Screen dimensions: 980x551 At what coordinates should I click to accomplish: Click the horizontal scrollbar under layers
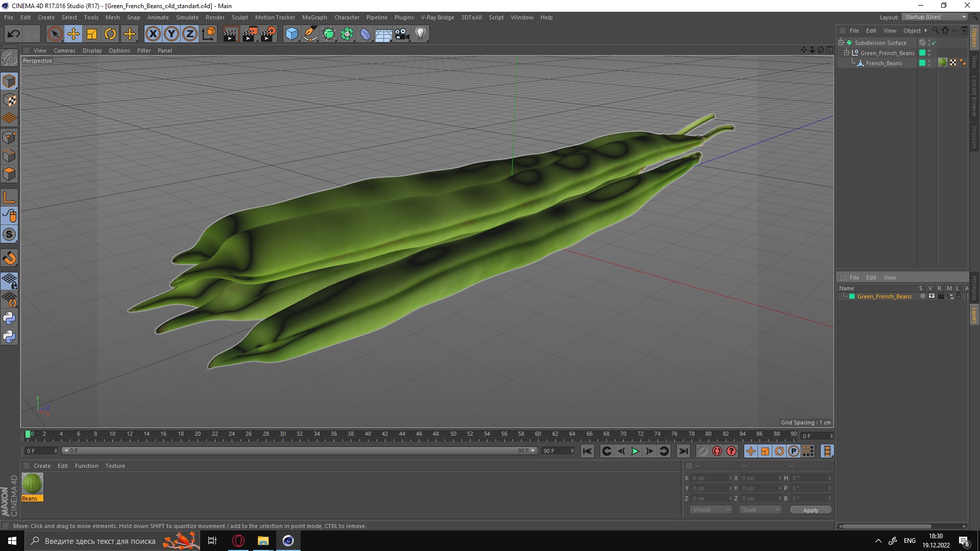pyautogui.click(x=887, y=526)
